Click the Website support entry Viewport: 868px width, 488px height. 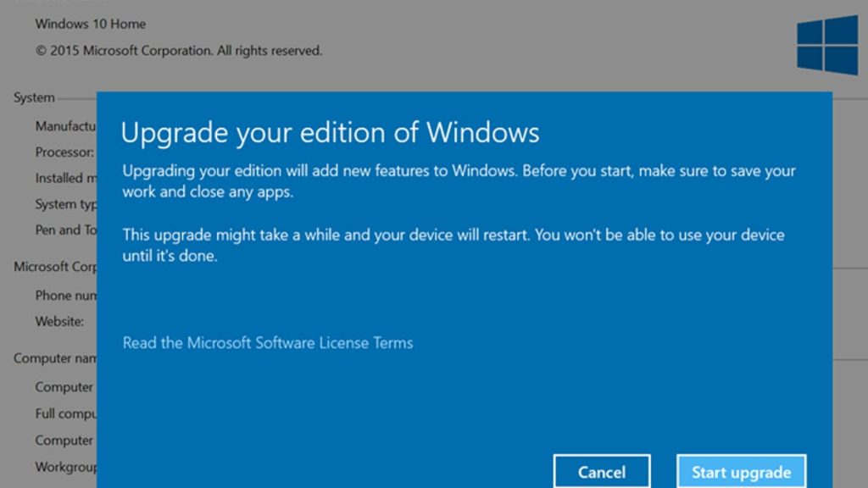(x=59, y=321)
